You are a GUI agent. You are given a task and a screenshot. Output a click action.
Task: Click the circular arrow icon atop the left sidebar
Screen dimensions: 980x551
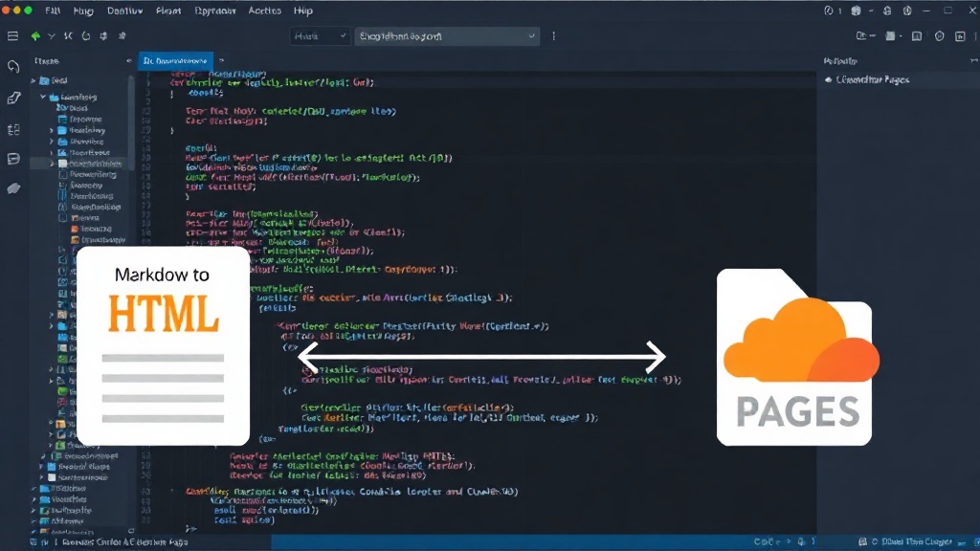pyautogui.click(x=13, y=66)
